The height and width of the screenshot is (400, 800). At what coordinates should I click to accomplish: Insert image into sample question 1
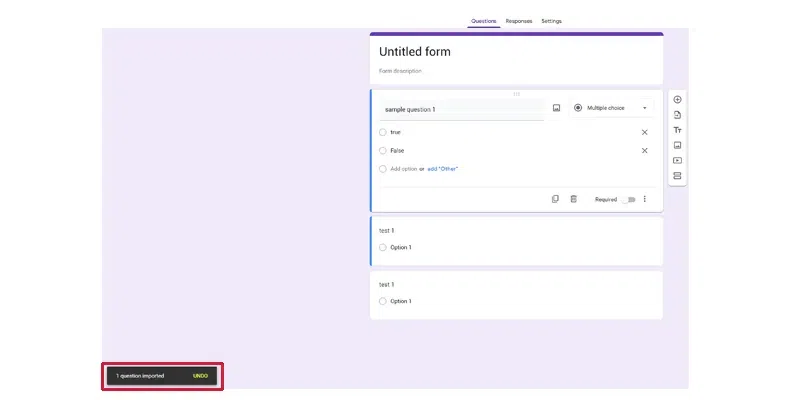556,108
